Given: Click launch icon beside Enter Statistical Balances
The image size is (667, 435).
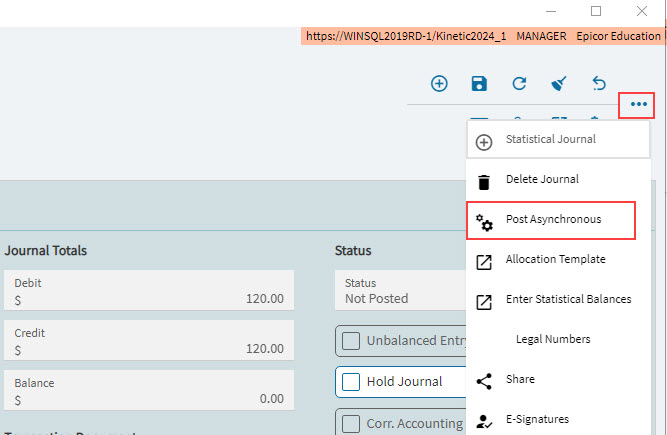Looking at the screenshot, I should [x=484, y=302].
